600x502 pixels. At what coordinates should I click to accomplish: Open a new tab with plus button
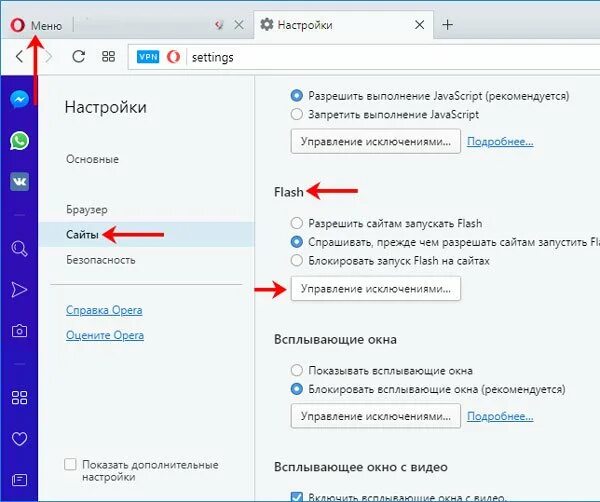point(447,25)
